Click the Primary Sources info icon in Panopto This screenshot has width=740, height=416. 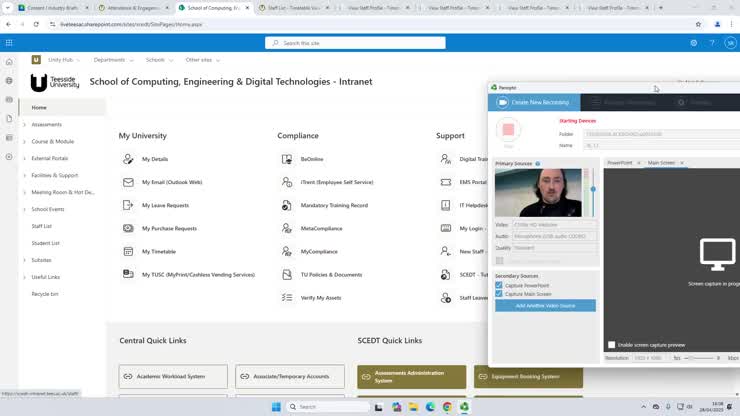538,163
